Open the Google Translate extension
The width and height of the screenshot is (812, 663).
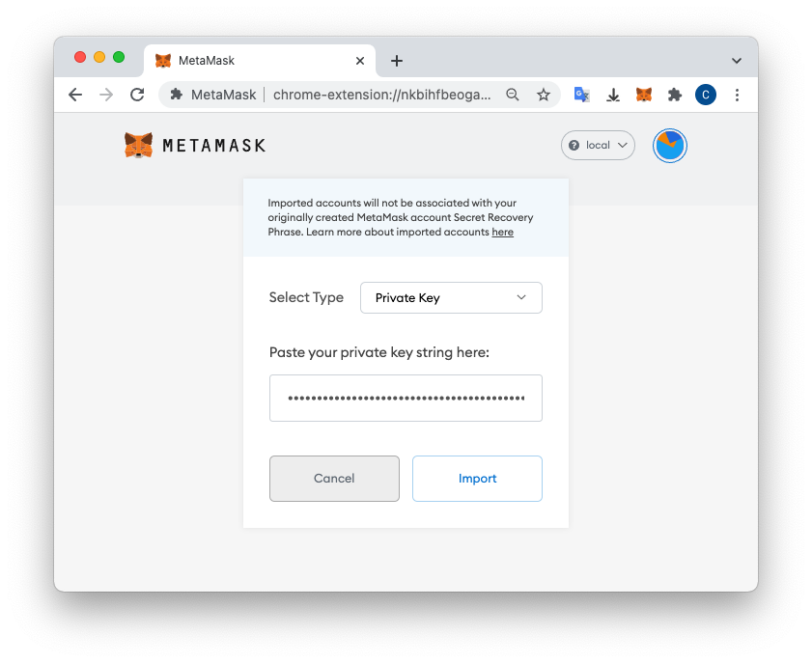tap(581, 95)
